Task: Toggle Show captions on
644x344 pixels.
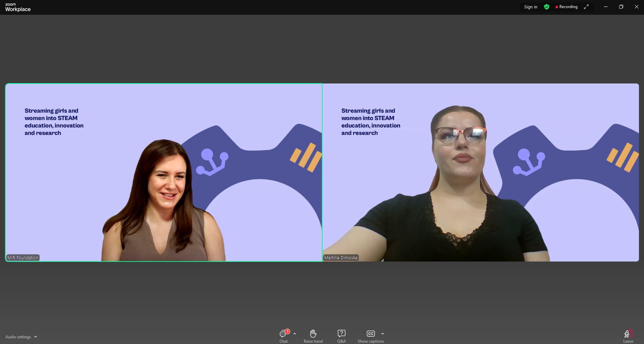Action: click(370, 336)
